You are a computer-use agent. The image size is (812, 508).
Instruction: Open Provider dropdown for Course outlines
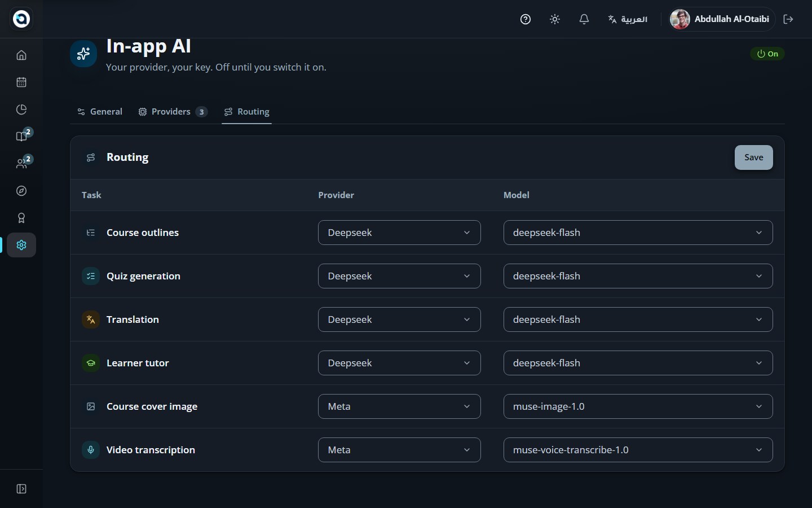[x=399, y=233]
